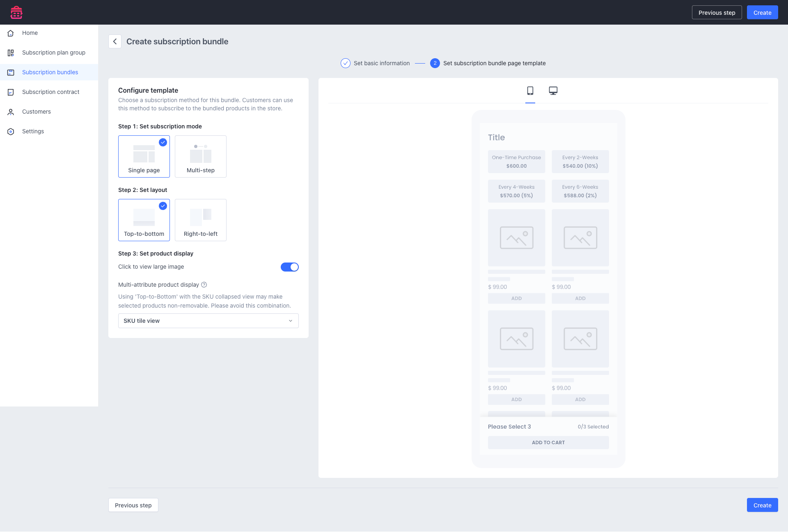This screenshot has height=532, width=788.
Task: Click 'Configure template' heading
Action: tap(148, 90)
